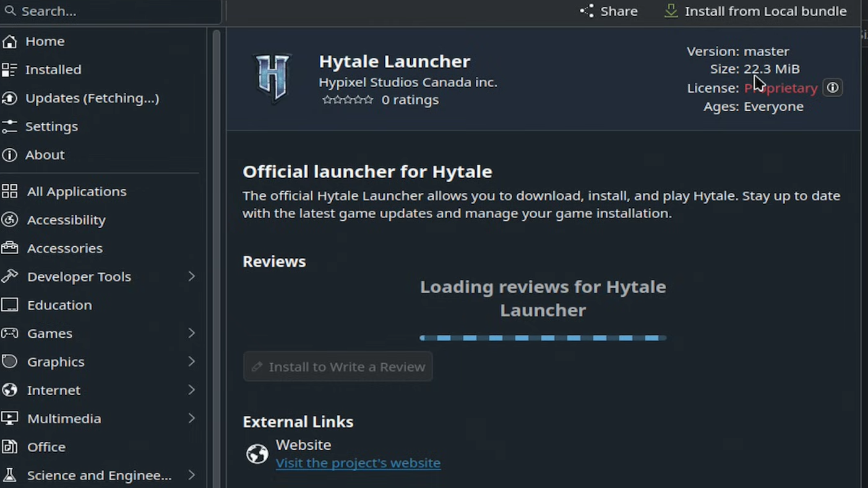Click the search magnifier icon
This screenshot has height=488, width=868.
(x=10, y=11)
